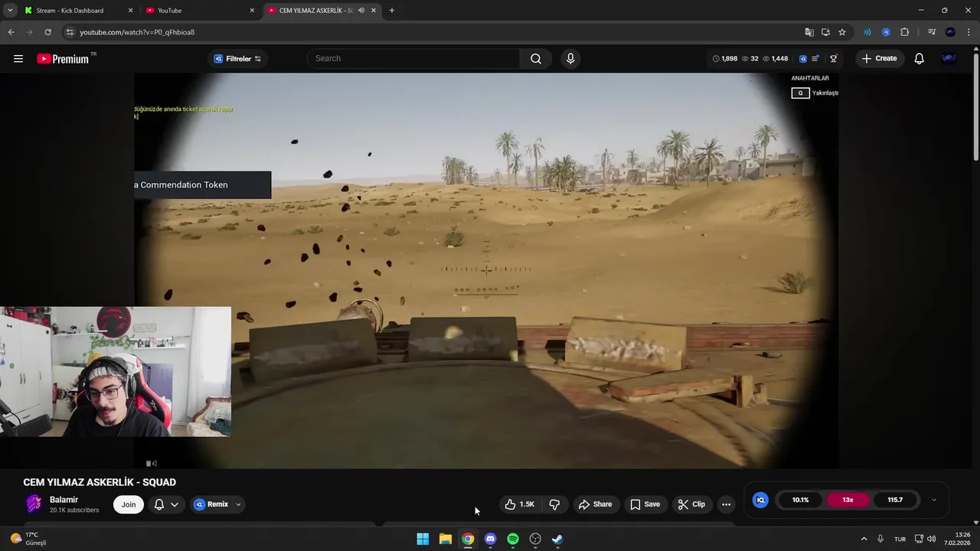Toggle notification bell subscription dropdown

pyautogui.click(x=166, y=504)
